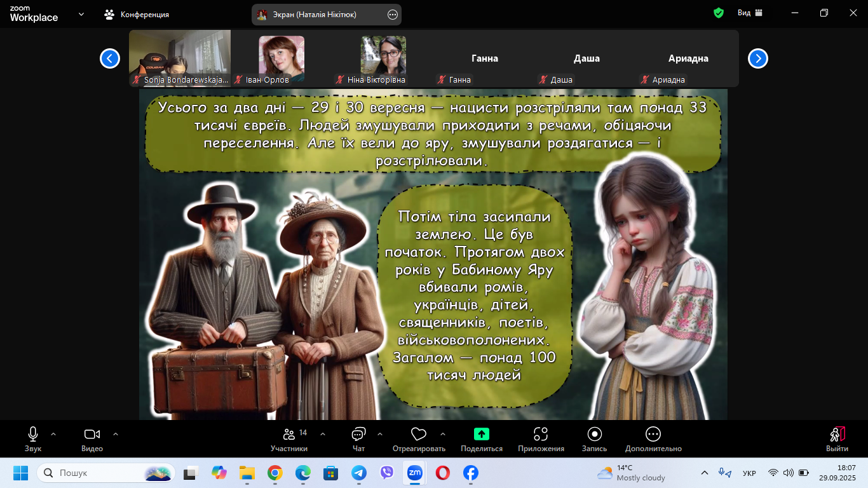Toggle the camera video button
The width and height of the screenshot is (868, 488).
(92, 435)
